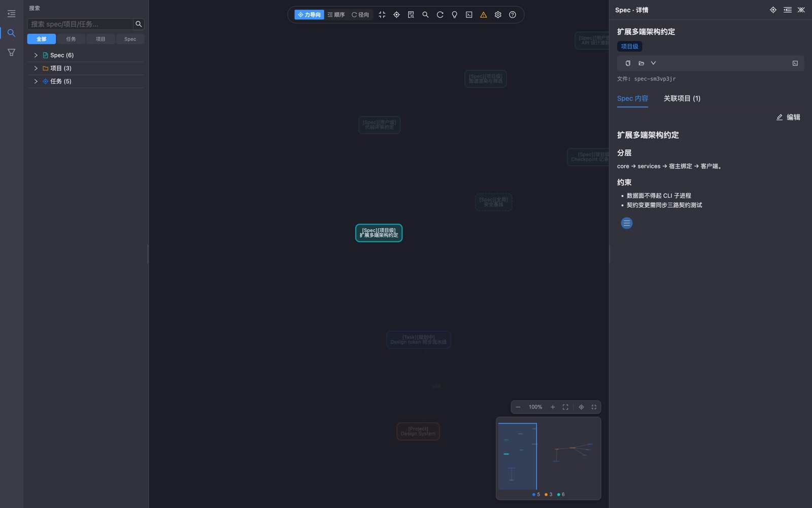Click the search icon in left sidebar
The image size is (812, 508).
[x=11, y=33]
